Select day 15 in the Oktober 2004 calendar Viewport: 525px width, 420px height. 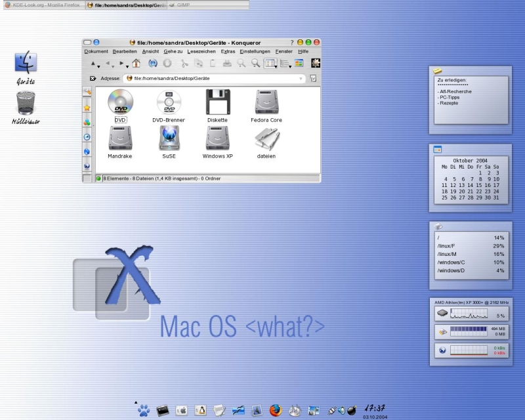(x=479, y=185)
